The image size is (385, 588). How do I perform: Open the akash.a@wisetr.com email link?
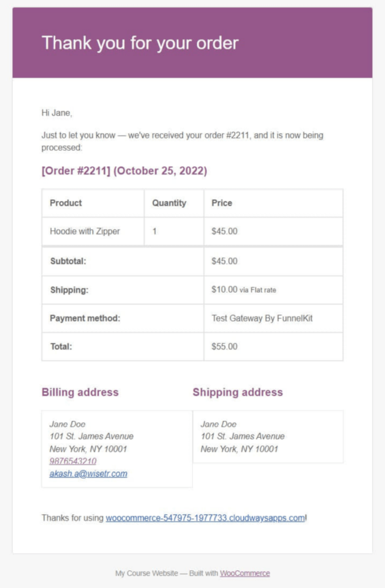pyautogui.click(x=88, y=474)
